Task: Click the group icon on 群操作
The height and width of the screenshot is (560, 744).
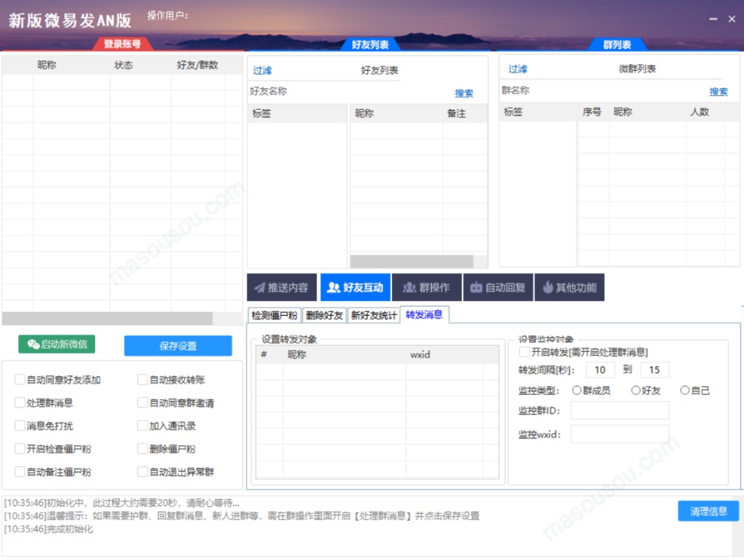Action: tap(409, 288)
